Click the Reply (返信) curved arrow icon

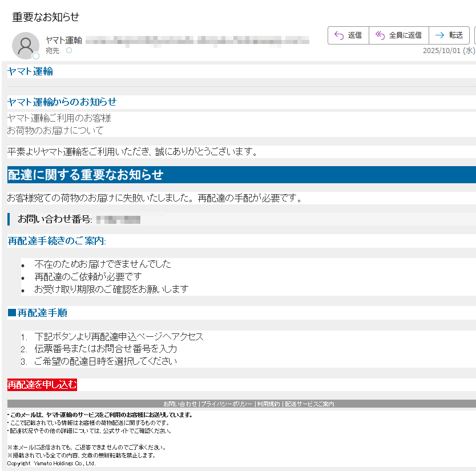[337, 35]
